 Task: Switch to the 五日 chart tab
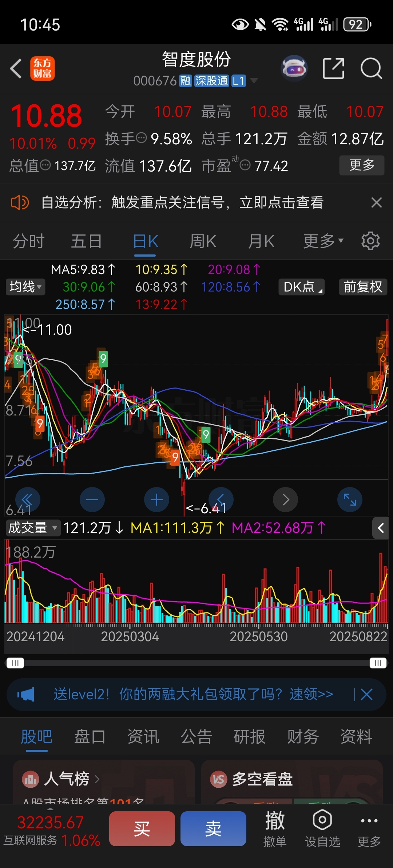click(x=86, y=241)
